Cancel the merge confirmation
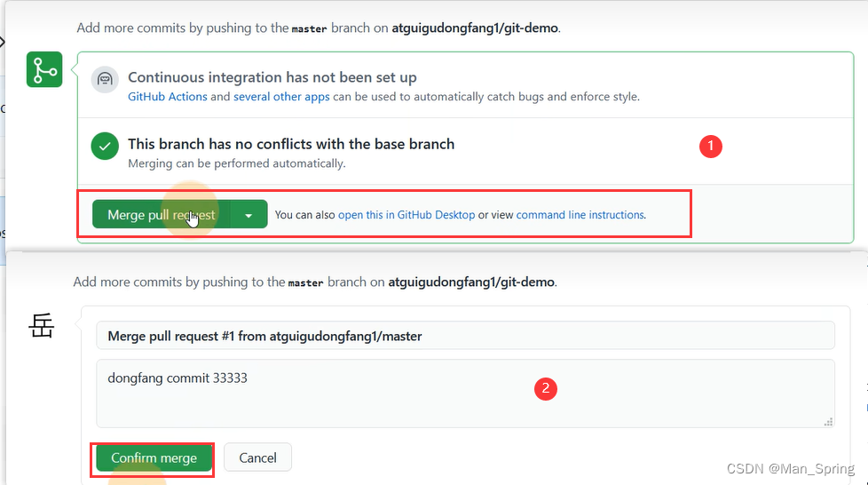The height and width of the screenshot is (485, 868). [257, 457]
